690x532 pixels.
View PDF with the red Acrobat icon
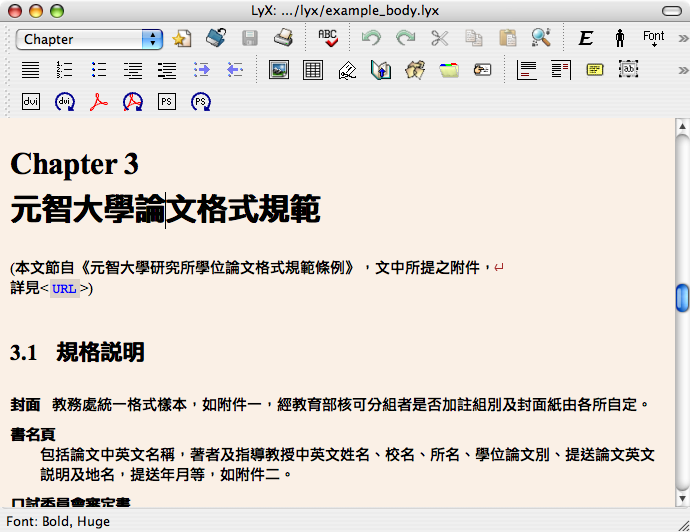pos(99,101)
